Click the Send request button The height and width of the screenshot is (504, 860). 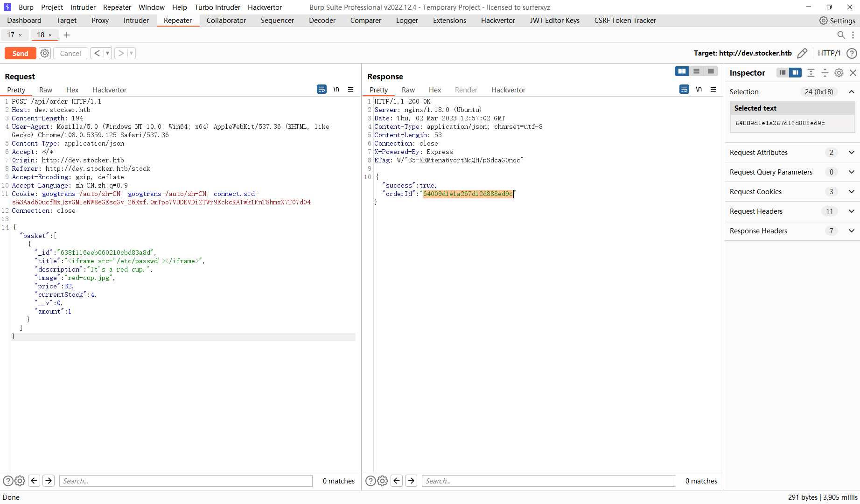20,53
